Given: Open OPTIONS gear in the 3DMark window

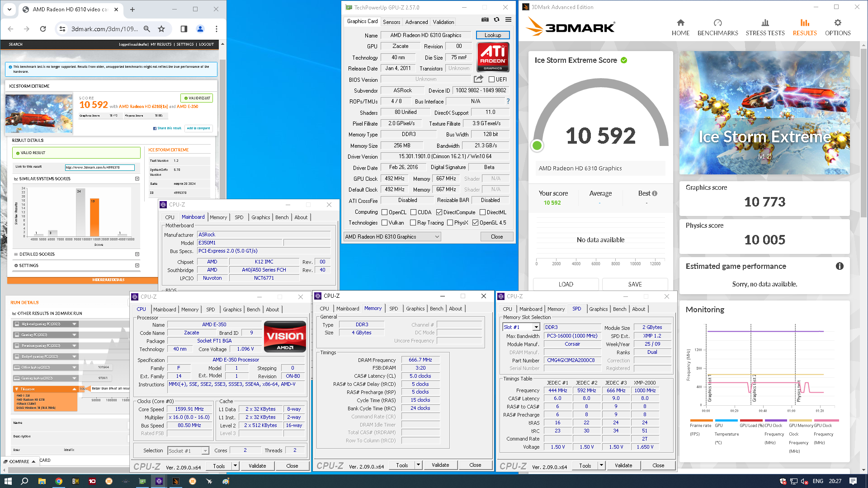Looking at the screenshot, I should pos(838,27).
